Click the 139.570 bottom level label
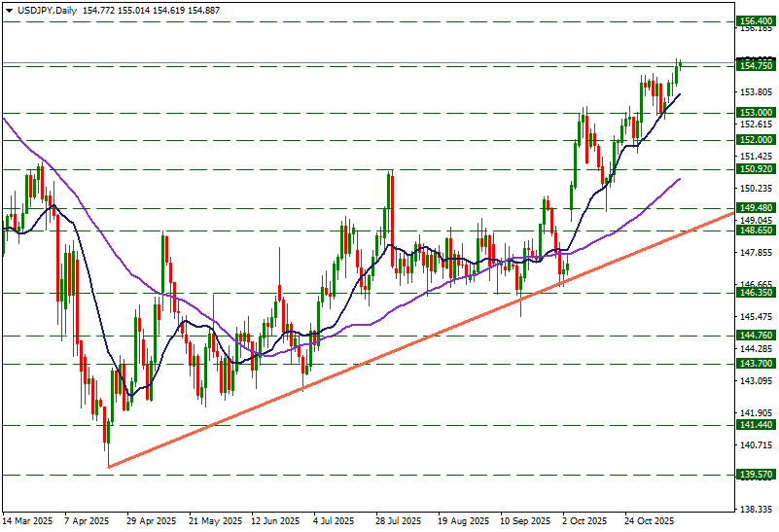 click(x=755, y=475)
